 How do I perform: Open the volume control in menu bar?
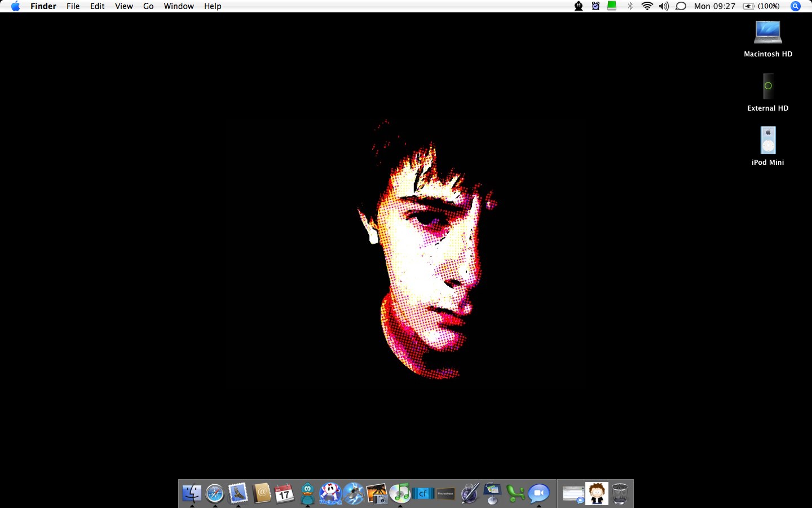[664, 6]
